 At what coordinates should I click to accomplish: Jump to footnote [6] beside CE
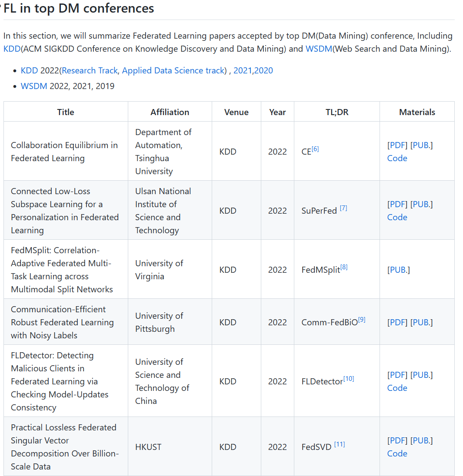pyautogui.click(x=315, y=149)
